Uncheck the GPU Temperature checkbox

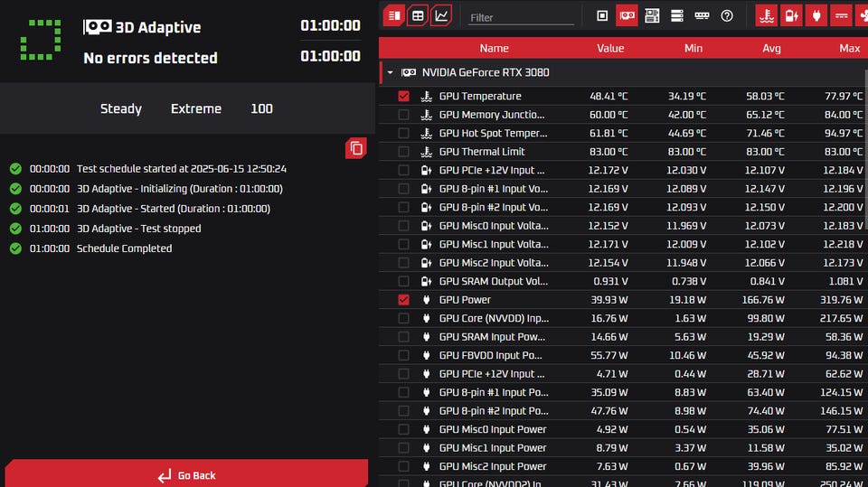[x=403, y=97]
